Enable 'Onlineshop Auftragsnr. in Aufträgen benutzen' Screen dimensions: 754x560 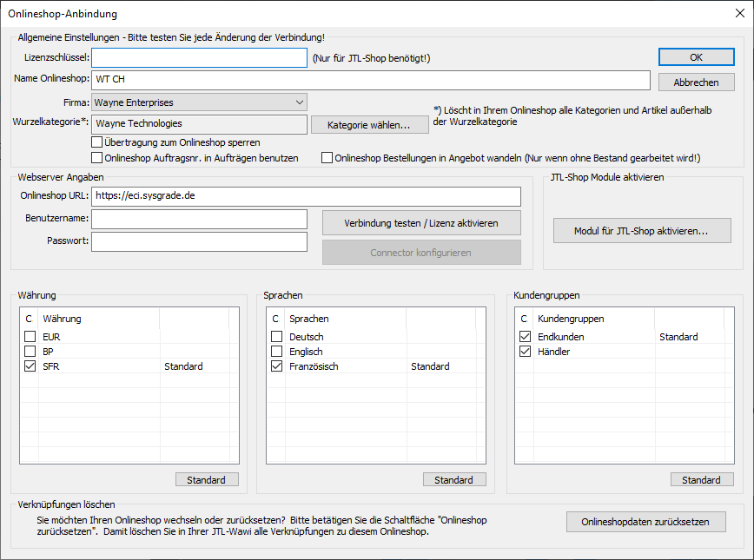96,158
